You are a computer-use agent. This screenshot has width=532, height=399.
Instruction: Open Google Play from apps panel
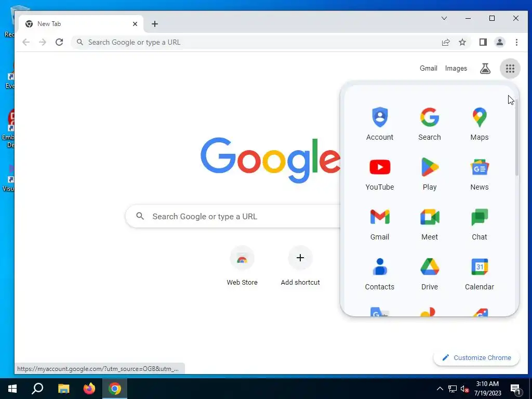[430, 174]
